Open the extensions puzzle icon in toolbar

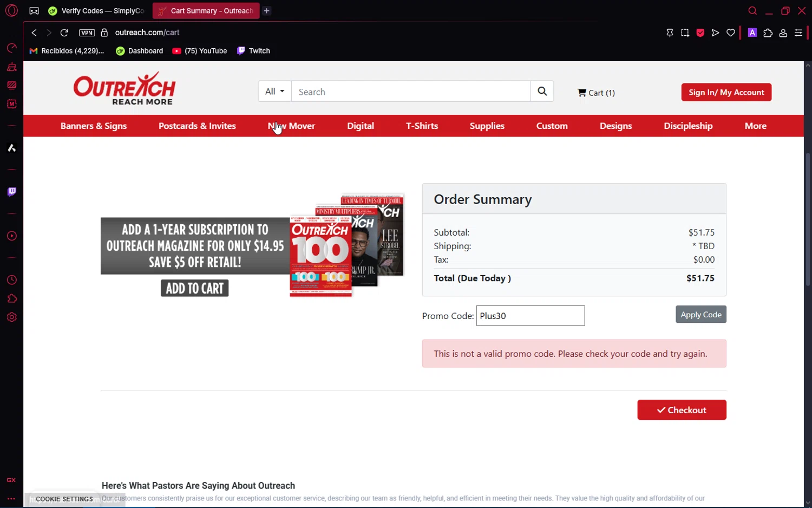tap(768, 33)
